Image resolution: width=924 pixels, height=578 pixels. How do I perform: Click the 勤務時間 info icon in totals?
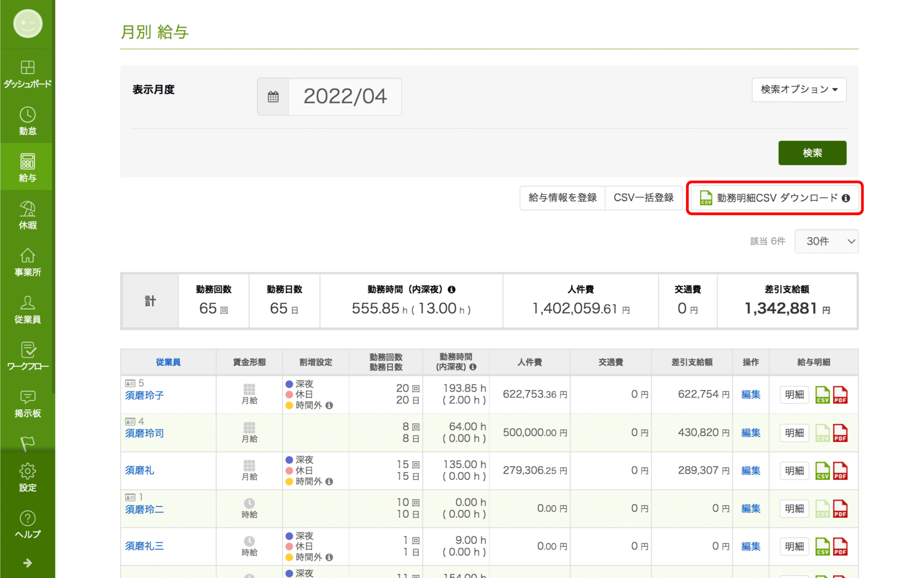pyautogui.click(x=452, y=289)
